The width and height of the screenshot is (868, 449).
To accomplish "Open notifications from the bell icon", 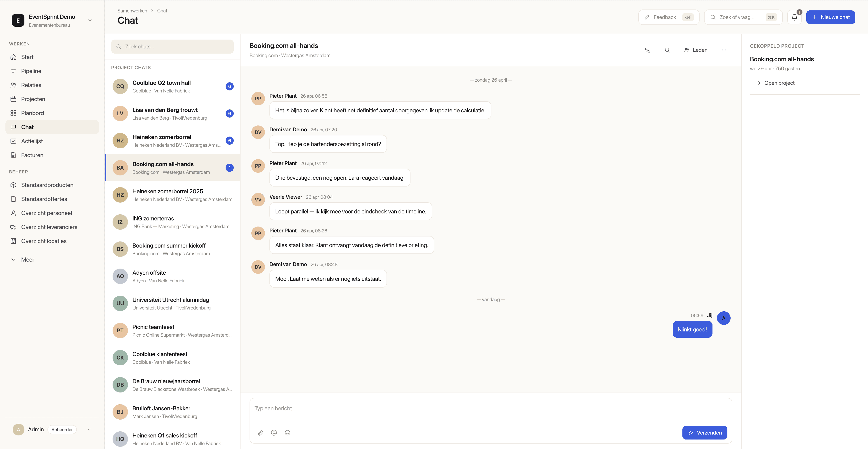I will pyautogui.click(x=794, y=17).
